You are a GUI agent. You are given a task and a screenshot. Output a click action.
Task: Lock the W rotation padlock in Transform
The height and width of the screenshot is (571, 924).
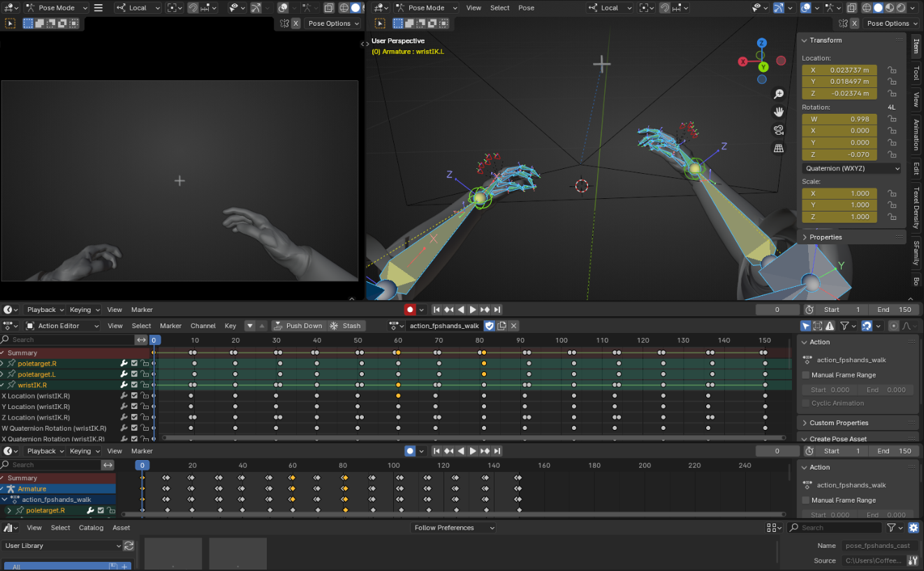(x=892, y=119)
